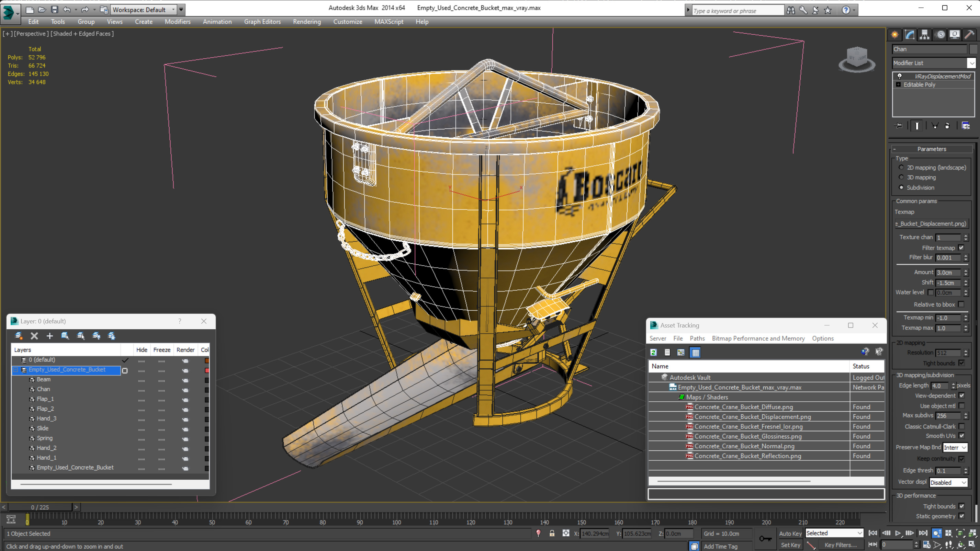
Task: Open the MAXScript menu
Action: click(x=389, y=22)
